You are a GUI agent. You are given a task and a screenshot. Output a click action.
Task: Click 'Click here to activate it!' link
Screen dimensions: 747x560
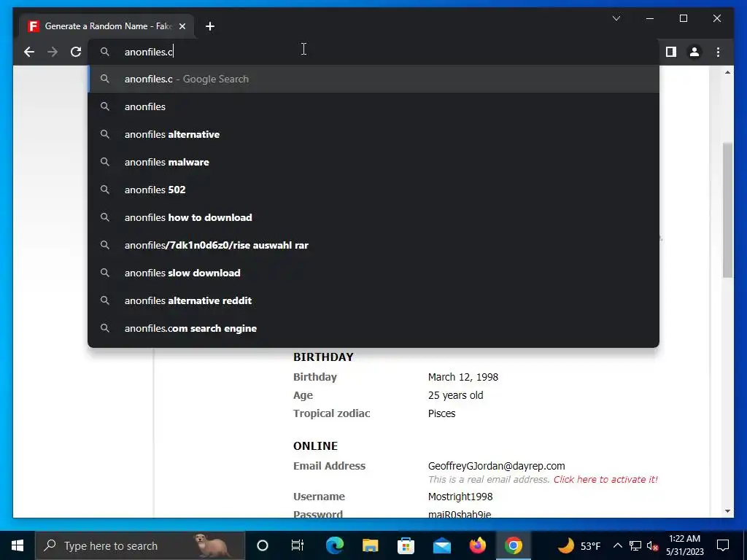point(605,480)
